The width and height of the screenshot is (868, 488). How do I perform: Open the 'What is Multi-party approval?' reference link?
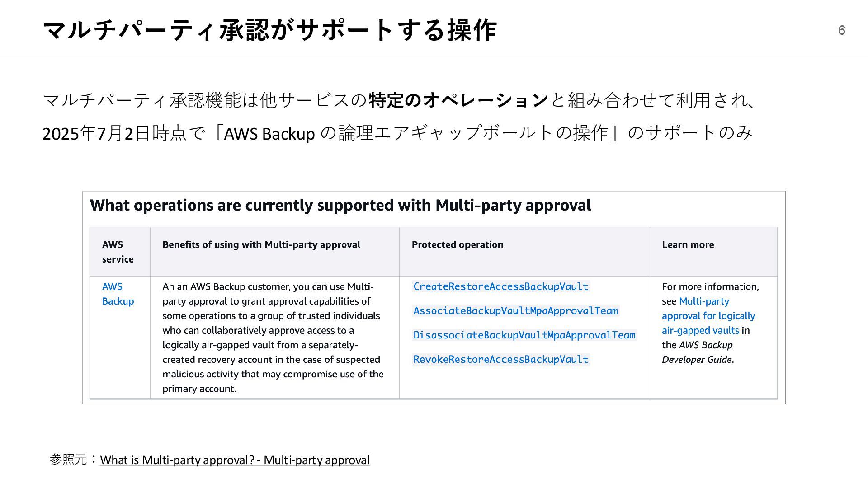point(235,460)
